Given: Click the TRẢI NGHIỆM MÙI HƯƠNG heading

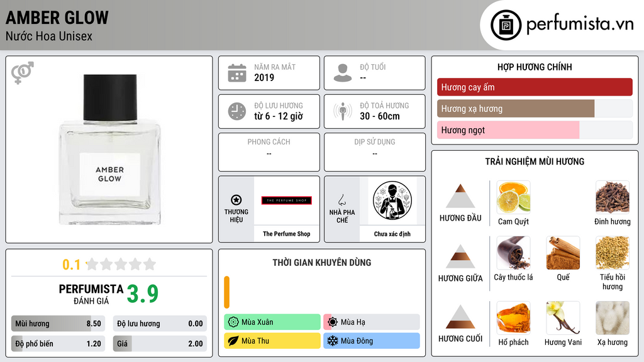Looking at the screenshot, I should click(x=535, y=162).
